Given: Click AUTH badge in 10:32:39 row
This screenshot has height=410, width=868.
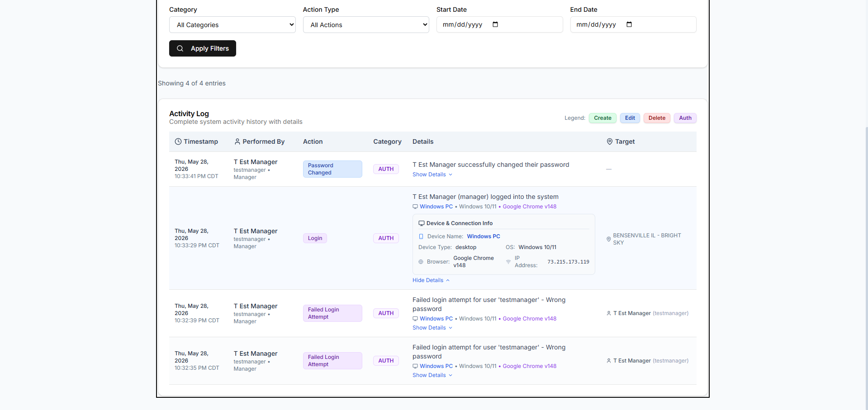Looking at the screenshot, I should [x=386, y=313].
